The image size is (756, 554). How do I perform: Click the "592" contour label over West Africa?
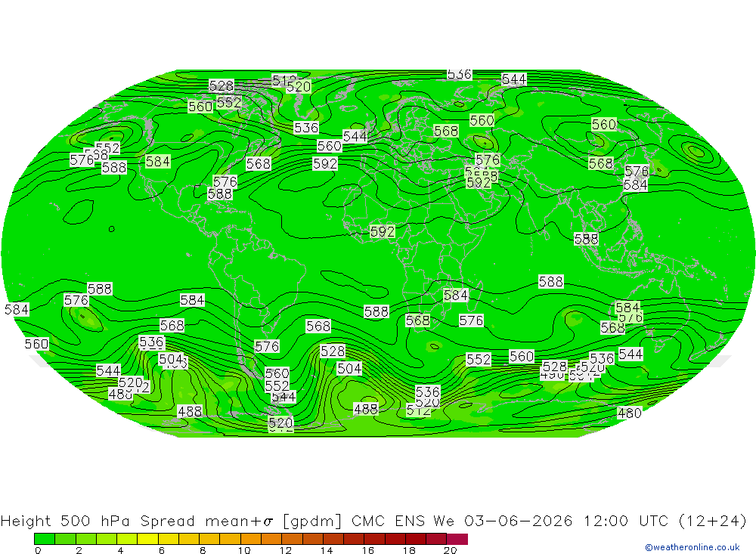[x=383, y=232]
